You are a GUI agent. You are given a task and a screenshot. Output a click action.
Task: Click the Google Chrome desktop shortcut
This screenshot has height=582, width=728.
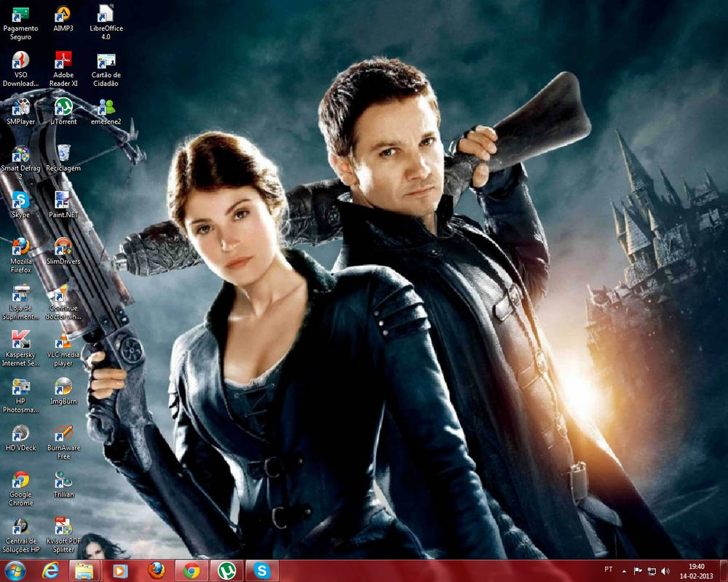click(20, 489)
